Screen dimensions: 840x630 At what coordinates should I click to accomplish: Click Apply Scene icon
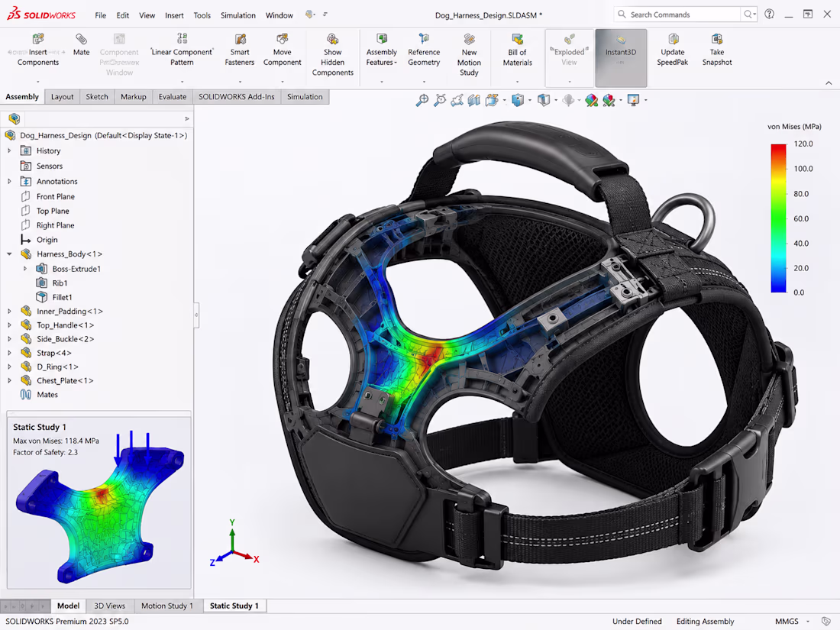click(609, 100)
